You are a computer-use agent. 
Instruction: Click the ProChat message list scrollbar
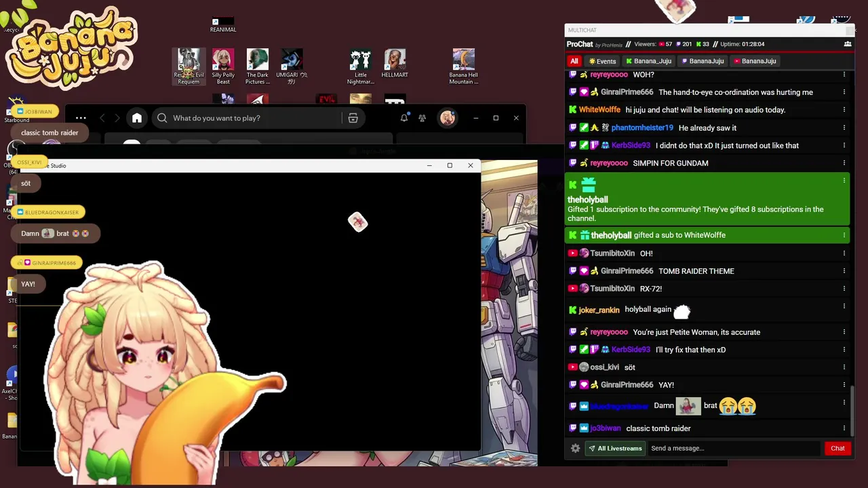coord(852,411)
